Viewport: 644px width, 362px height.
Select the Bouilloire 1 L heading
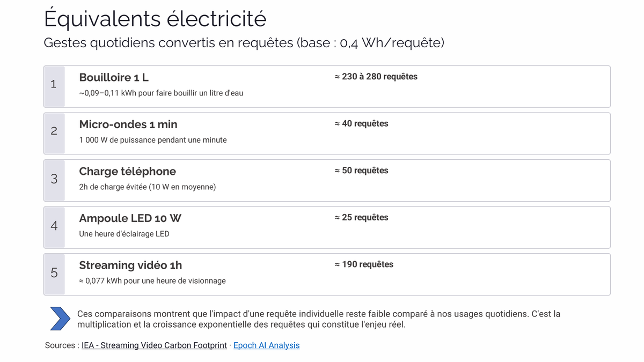(x=114, y=77)
